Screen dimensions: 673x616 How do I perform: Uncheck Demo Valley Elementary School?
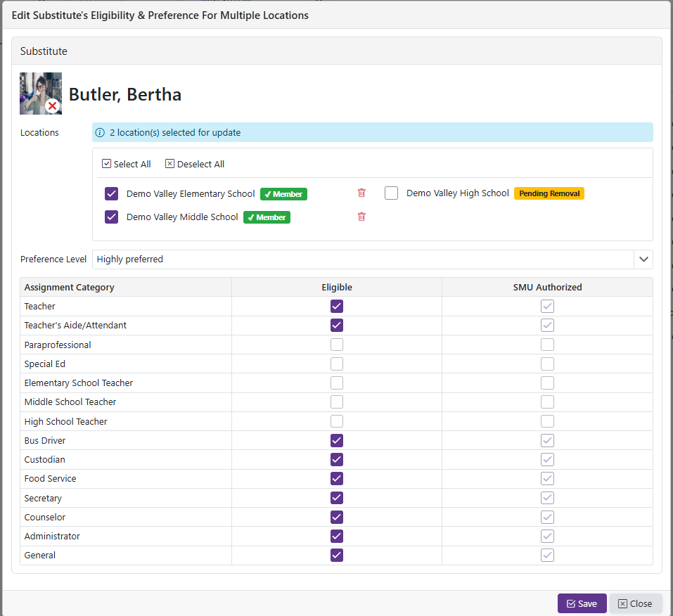coord(111,193)
